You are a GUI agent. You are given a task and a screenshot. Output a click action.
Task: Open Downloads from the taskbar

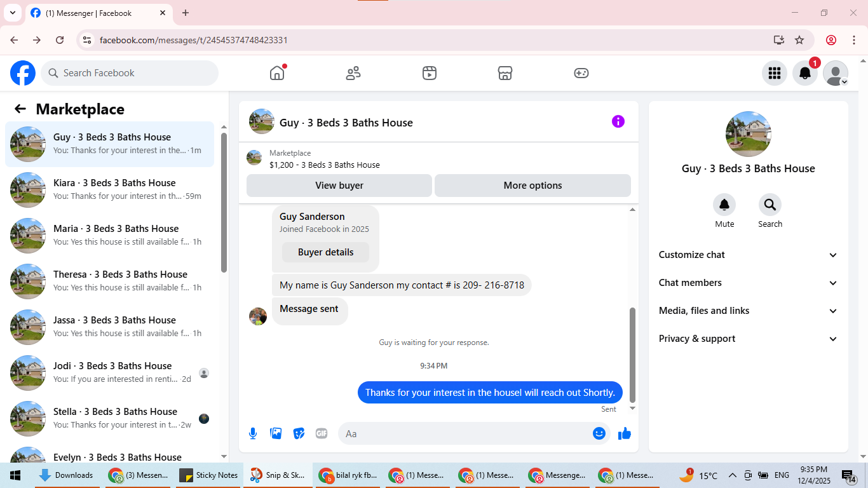click(67, 475)
